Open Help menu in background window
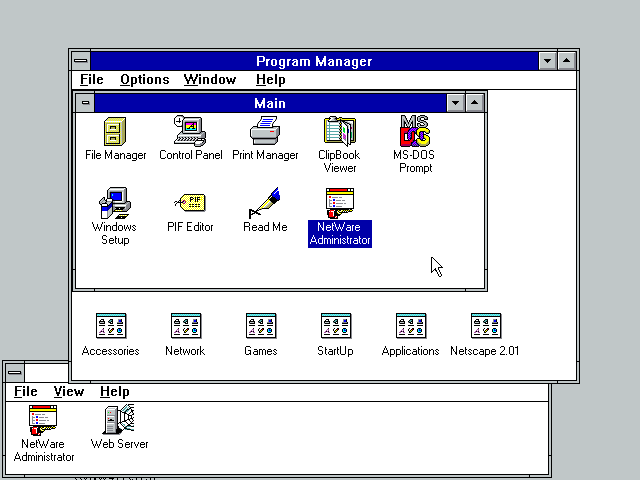The height and width of the screenshot is (480, 640). [115, 391]
